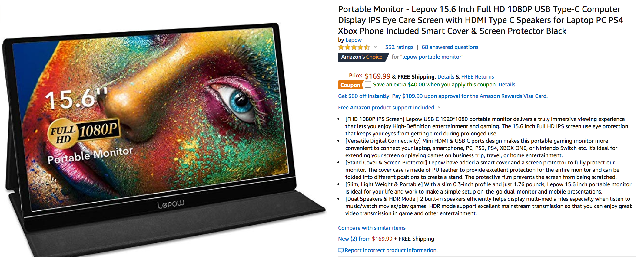View the 68 answered questions
The width and height of the screenshot is (644, 257).
[450, 47]
